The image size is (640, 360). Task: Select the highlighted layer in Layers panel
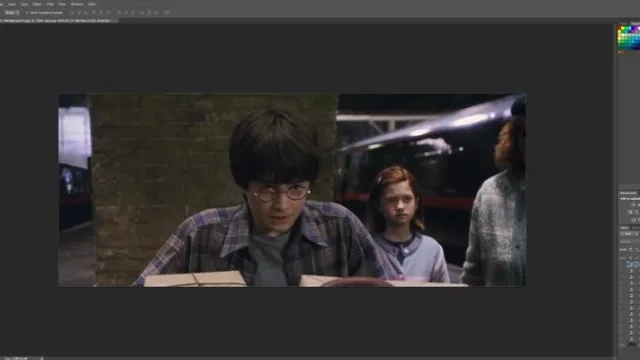pos(630,264)
